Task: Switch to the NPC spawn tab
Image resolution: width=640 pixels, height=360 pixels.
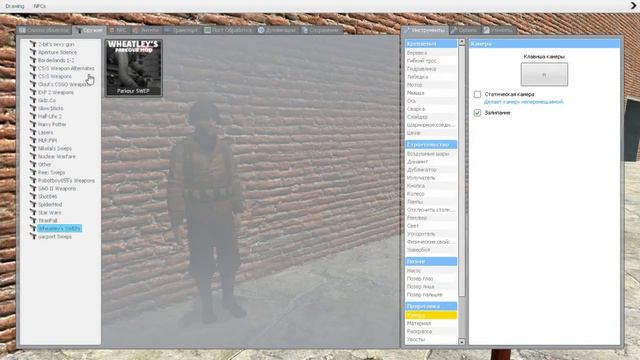Action: tap(118, 30)
